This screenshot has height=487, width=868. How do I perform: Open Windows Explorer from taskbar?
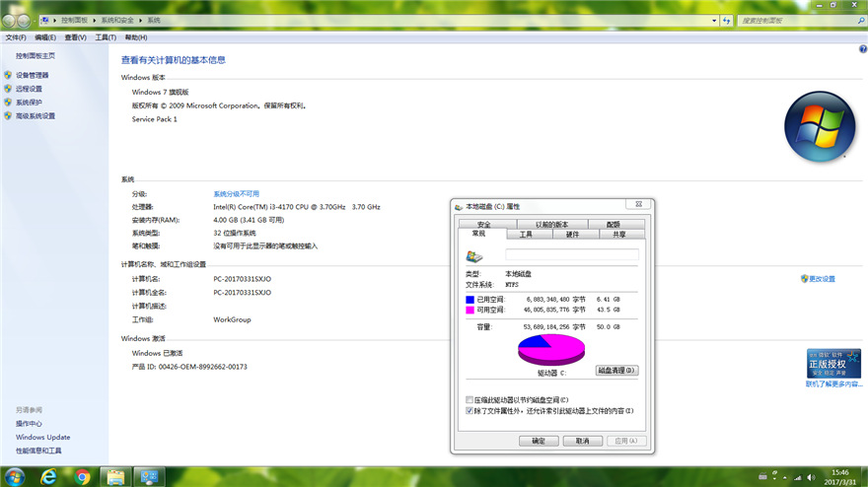115,476
